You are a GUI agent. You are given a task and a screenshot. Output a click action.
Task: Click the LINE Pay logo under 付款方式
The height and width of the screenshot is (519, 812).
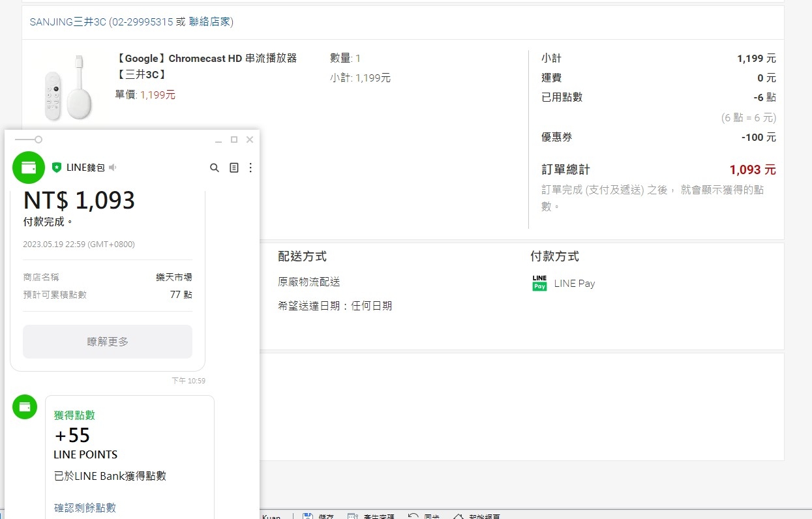pyautogui.click(x=539, y=283)
